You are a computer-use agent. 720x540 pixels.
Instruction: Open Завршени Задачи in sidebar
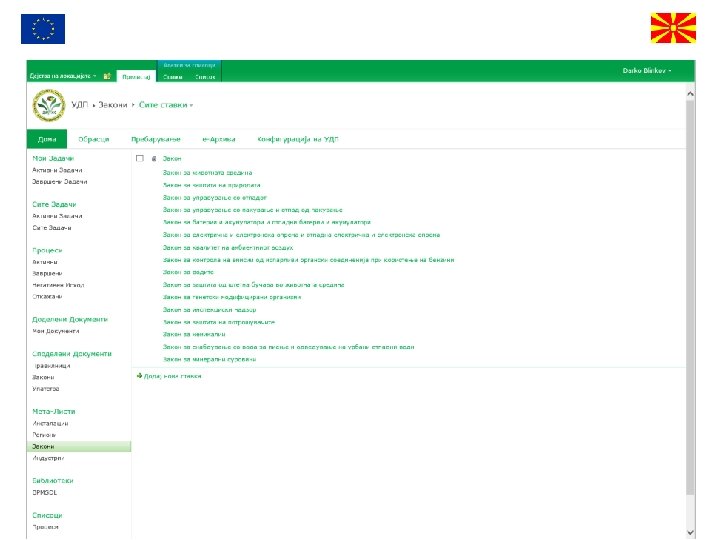pos(60,182)
